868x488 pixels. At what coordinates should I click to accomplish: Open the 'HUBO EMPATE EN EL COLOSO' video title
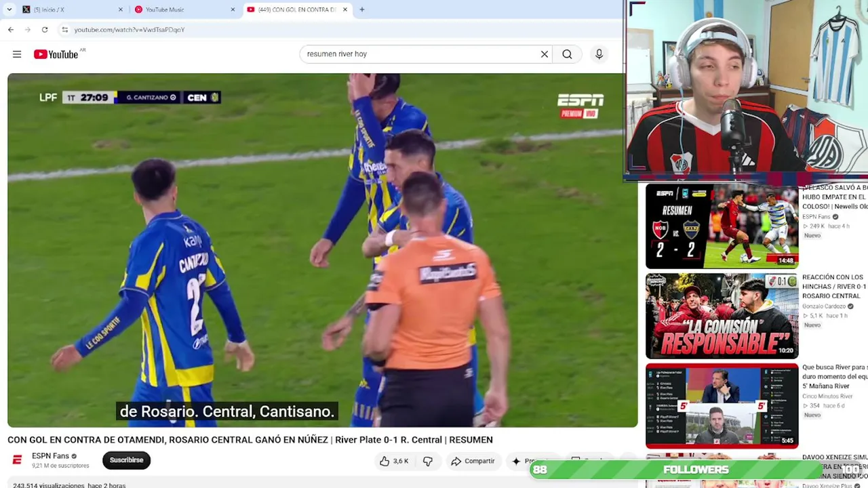pos(835,197)
